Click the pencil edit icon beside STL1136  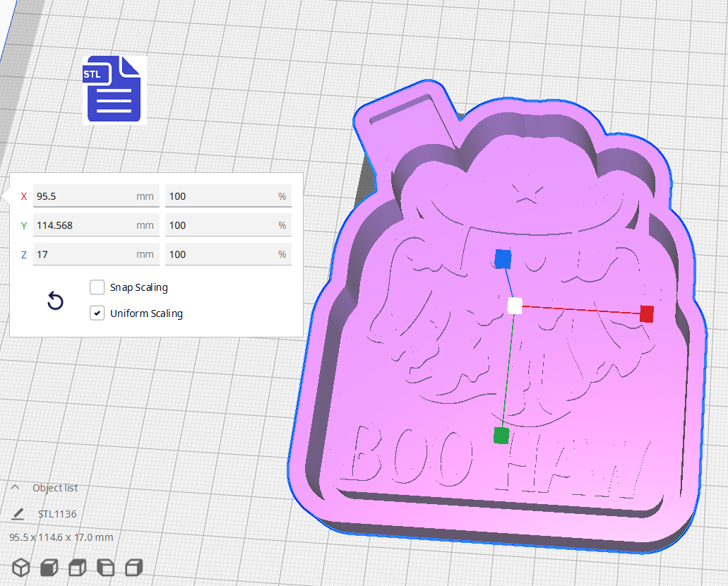17,513
